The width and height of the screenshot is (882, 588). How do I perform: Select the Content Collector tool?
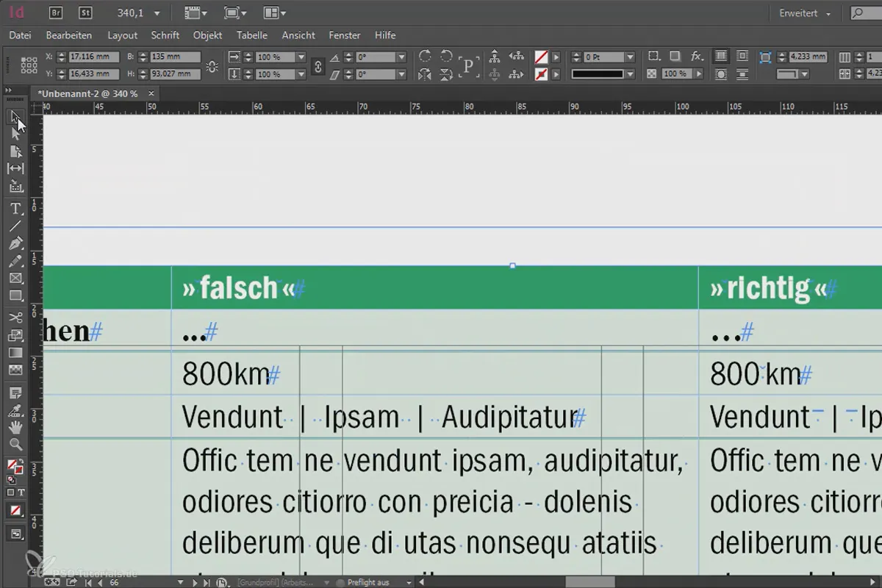pos(15,187)
